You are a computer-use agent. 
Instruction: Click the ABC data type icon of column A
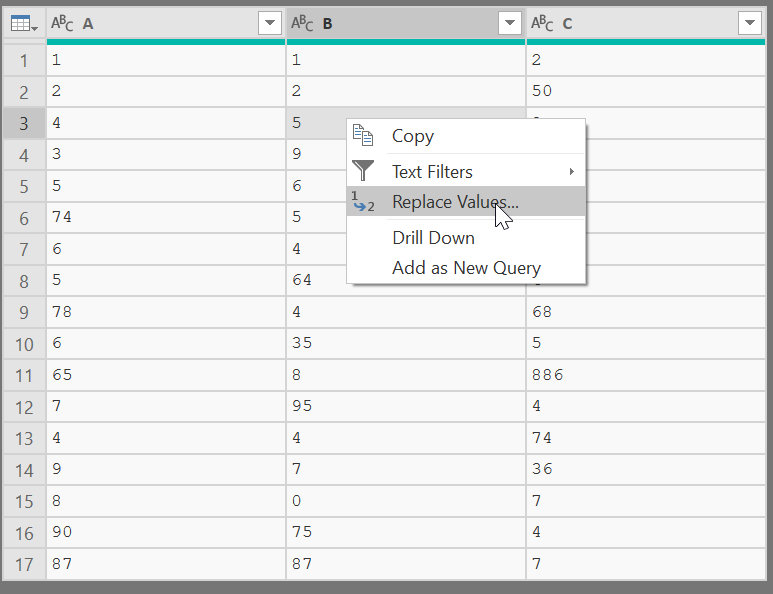(62, 23)
